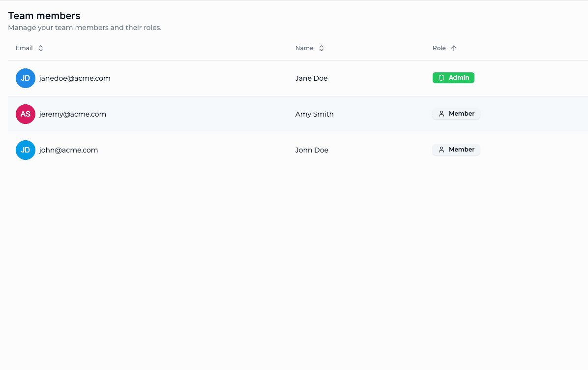Image resolution: width=588 pixels, height=370 pixels.
Task: Sort the table by Role column label
Action: pyautogui.click(x=439, y=48)
